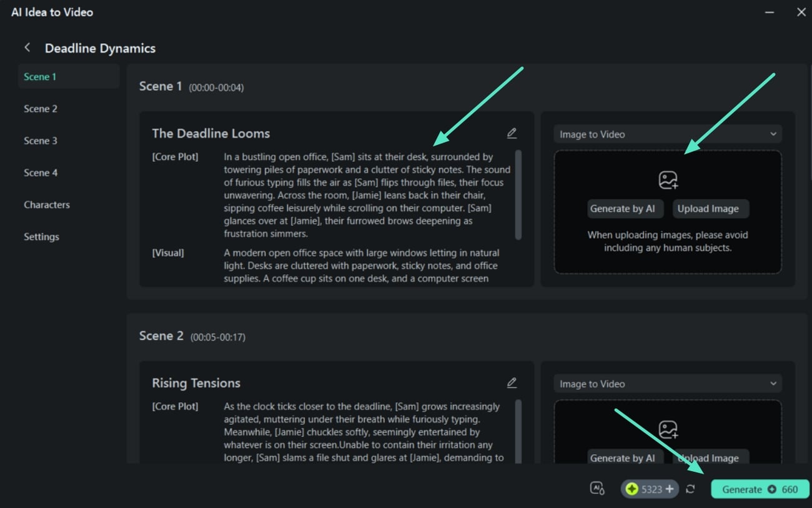Switch to Scene 4 in the sidebar
Screen dimensions: 812x508
coord(41,172)
